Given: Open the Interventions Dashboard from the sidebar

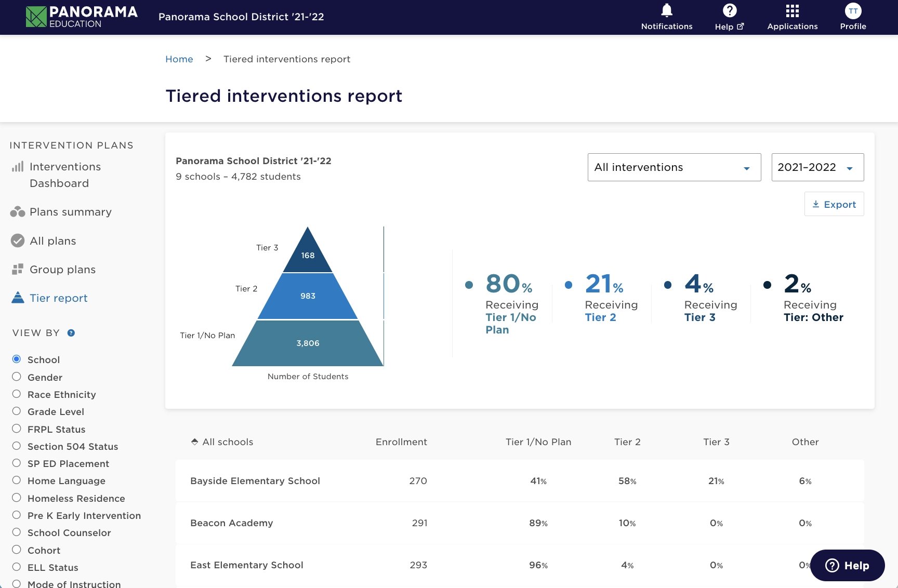Looking at the screenshot, I should tap(65, 175).
